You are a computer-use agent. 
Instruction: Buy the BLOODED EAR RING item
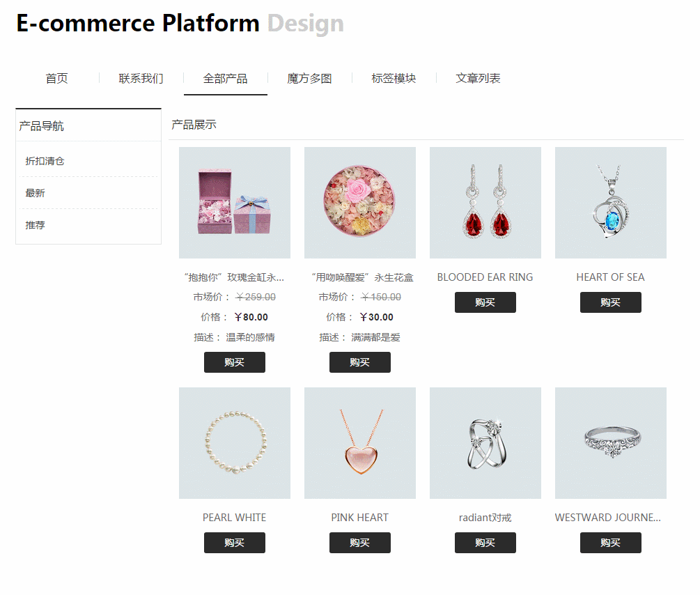[x=485, y=302]
